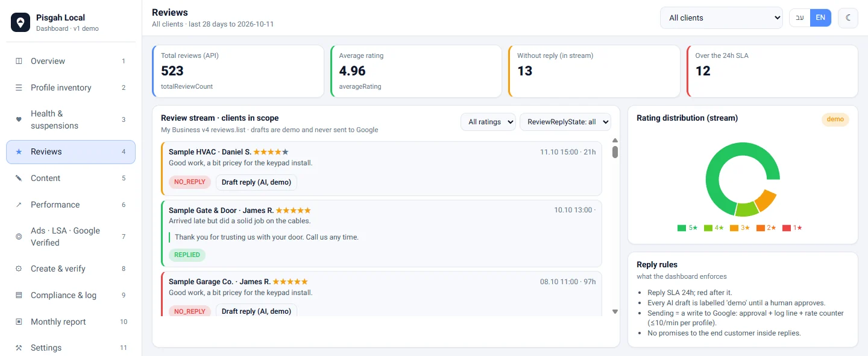Click the Overview sidebar icon
This screenshot has width=868, height=356.
click(x=19, y=61)
